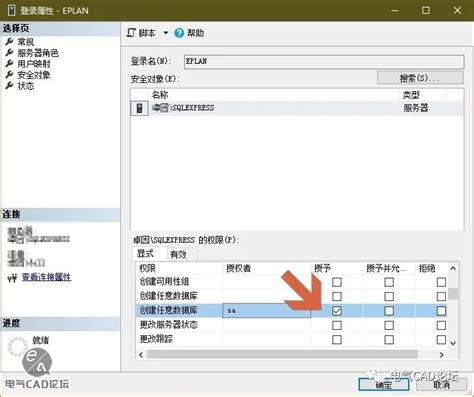Expand the 脚本 dropdown arrow

click(x=166, y=33)
